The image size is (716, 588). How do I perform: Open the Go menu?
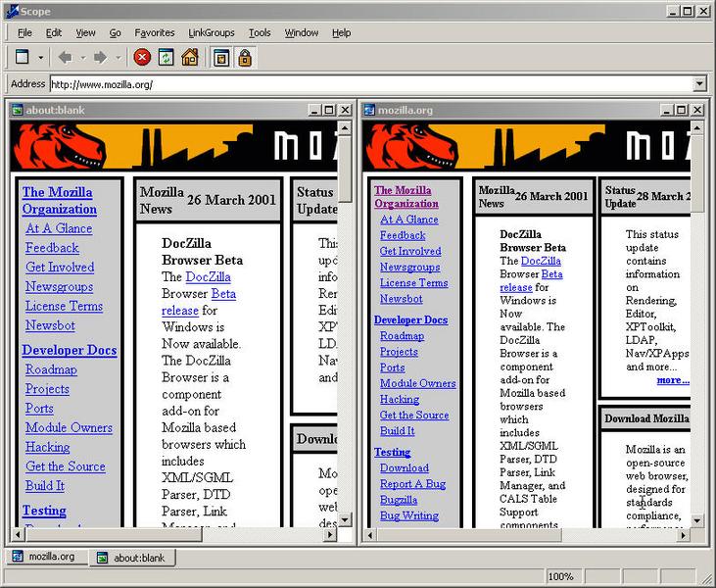tap(115, 33)
